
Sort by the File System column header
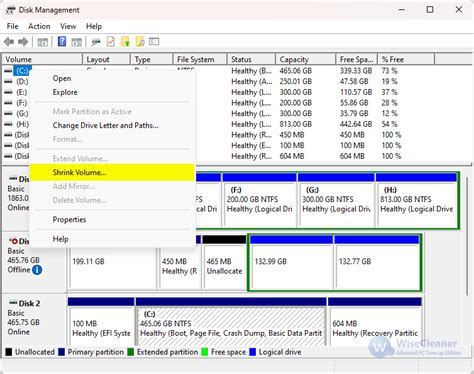click(x=200, y=59)
